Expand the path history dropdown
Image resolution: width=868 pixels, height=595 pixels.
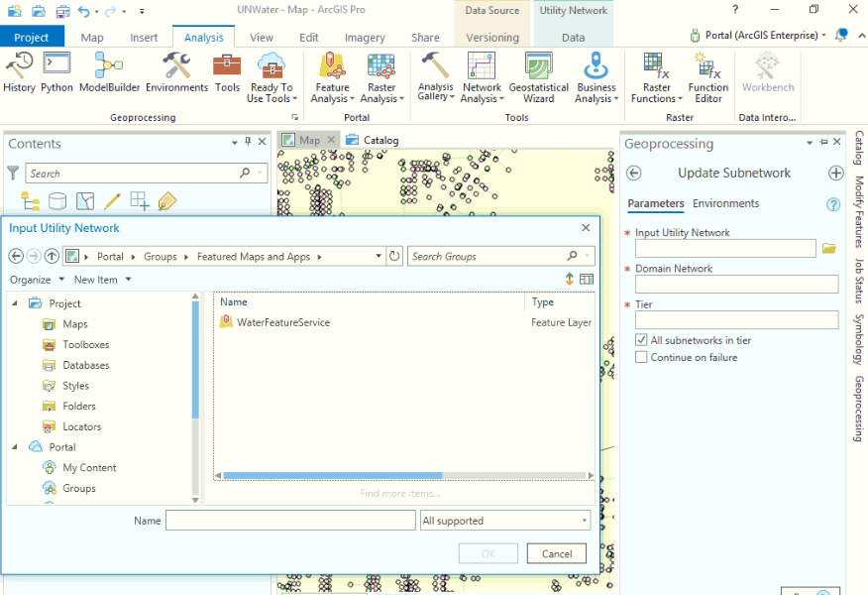coord(379,256)
